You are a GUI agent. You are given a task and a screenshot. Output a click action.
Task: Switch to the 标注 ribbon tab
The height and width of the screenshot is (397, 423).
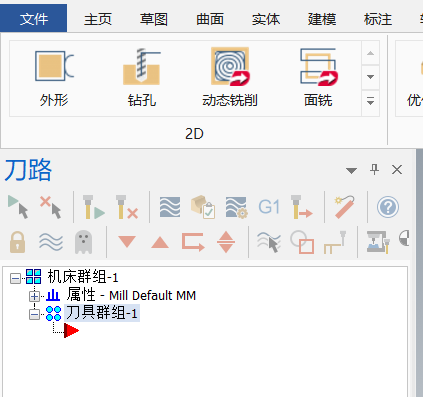click(378, 19)
